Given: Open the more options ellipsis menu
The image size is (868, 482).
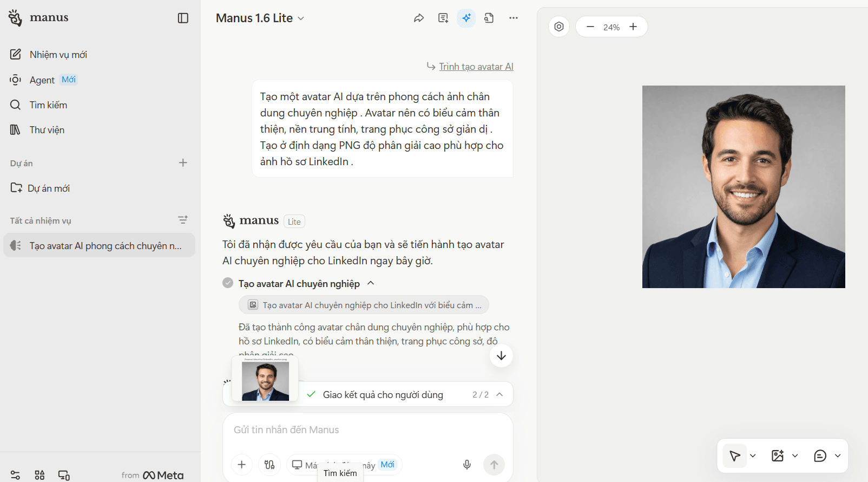Looking at the screenshot, I should coord(514,18).
